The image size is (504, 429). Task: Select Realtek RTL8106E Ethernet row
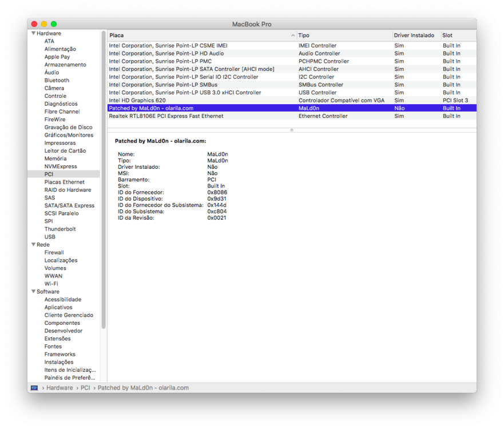pos(166,116)
